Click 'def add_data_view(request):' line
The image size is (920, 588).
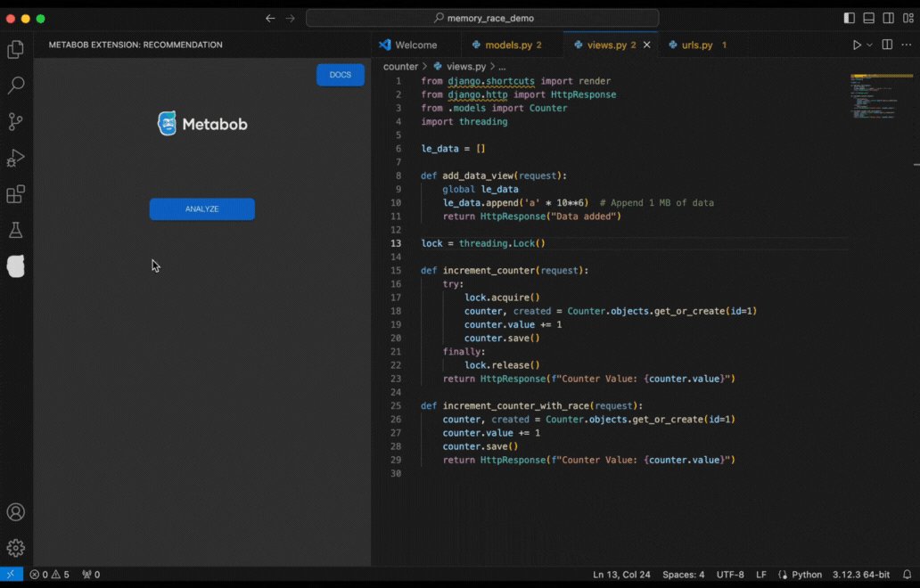[x=494, y=176]
